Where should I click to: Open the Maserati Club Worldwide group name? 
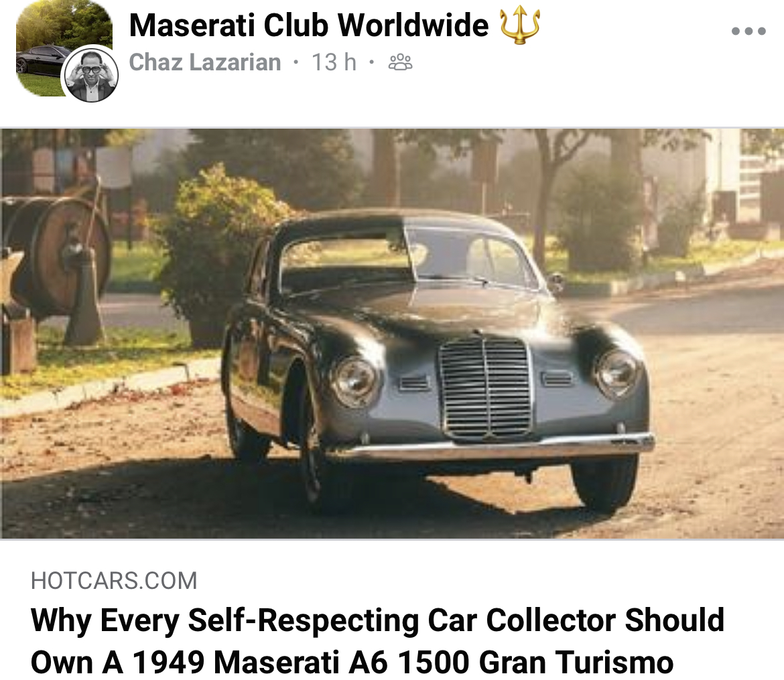point(308,25)
